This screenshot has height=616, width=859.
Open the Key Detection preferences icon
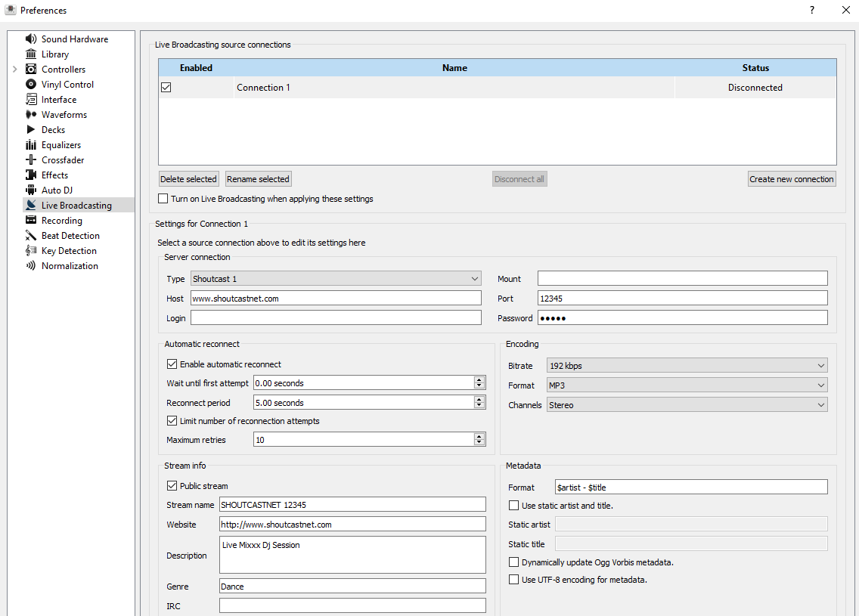29,250
